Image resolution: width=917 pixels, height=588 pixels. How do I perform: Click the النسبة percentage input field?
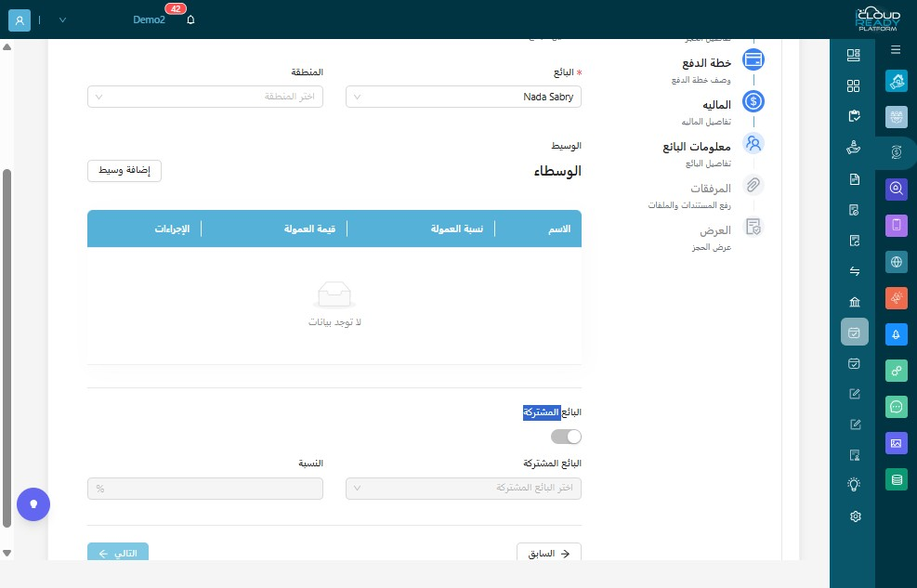click(x=205, y=488)
